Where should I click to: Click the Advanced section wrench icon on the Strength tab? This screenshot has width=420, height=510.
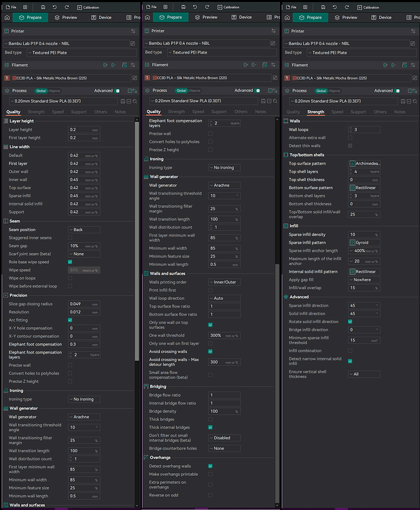tap(286, 297)
